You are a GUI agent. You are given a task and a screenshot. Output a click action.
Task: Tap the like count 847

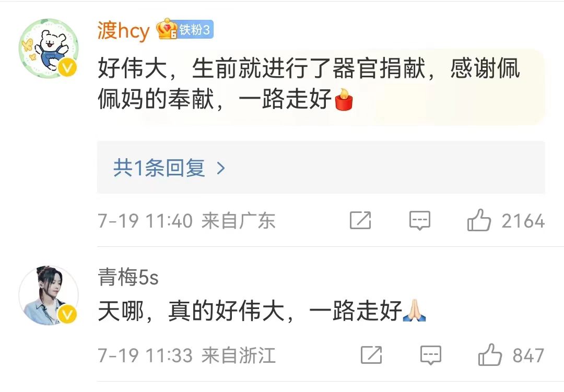pos(528,355)
